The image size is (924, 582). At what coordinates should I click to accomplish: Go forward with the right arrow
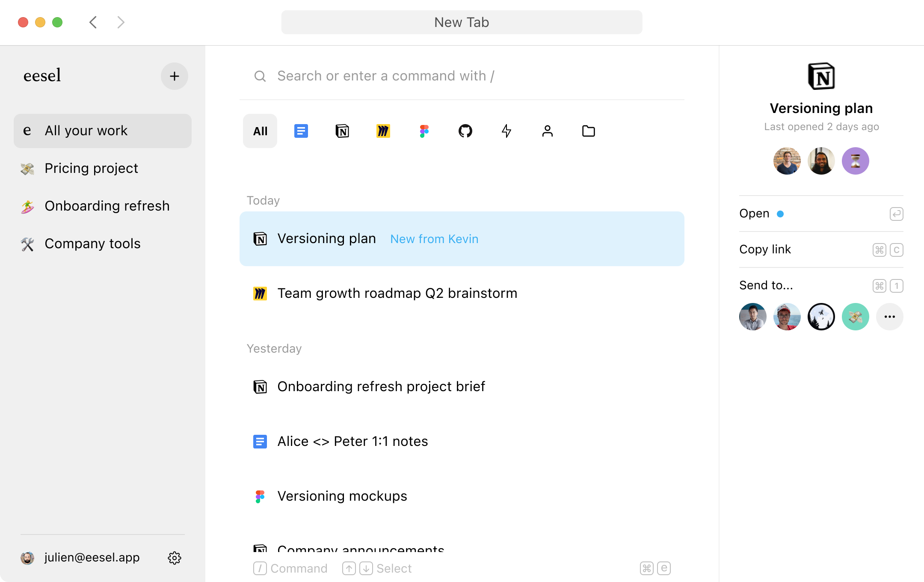121,22
